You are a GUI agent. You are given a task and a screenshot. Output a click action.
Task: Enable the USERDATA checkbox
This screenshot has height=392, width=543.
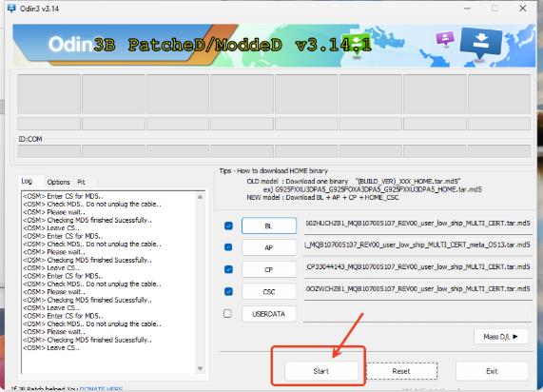(x=227, y=313)
